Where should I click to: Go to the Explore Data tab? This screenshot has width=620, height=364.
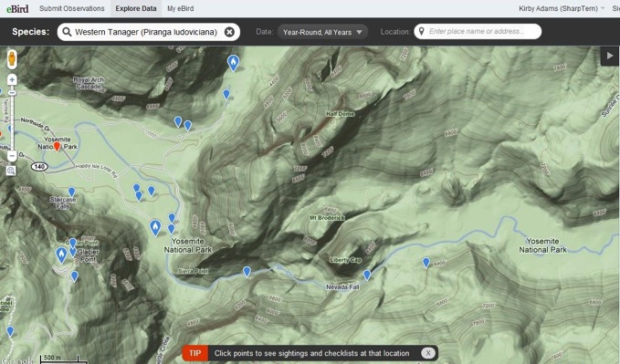136,8
